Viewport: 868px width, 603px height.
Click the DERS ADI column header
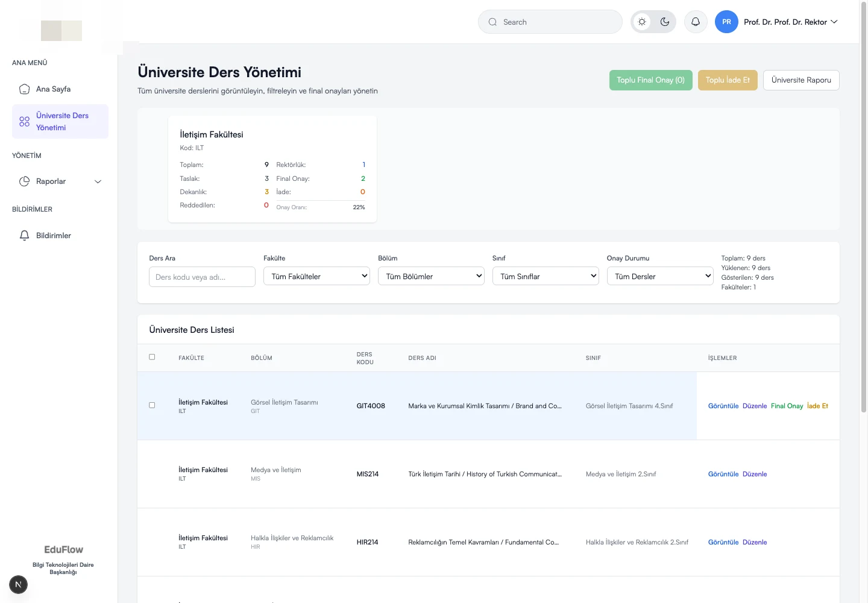tap(422, 358)
